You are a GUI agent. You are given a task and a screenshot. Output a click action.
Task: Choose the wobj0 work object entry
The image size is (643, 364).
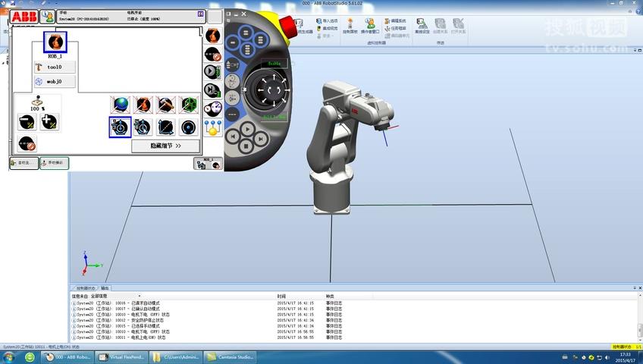click(x=55, y=82)
